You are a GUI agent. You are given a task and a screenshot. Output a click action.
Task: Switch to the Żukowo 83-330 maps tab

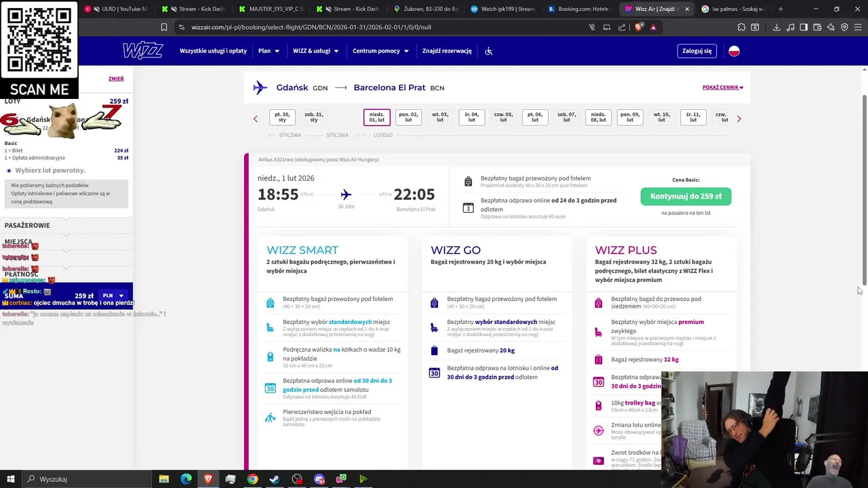point(425,9)
